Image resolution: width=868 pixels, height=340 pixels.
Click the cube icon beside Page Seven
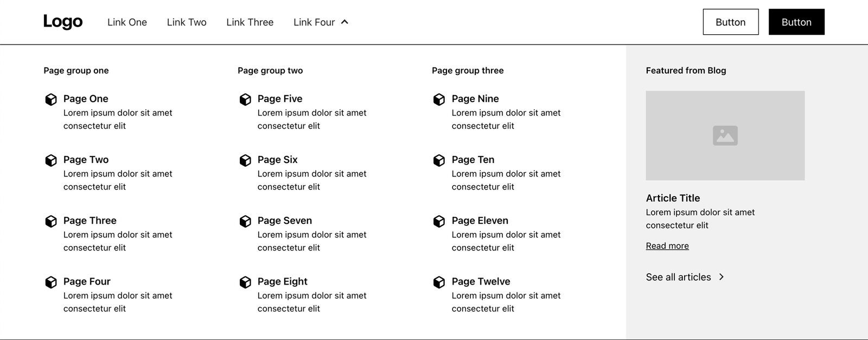[245, 221]
